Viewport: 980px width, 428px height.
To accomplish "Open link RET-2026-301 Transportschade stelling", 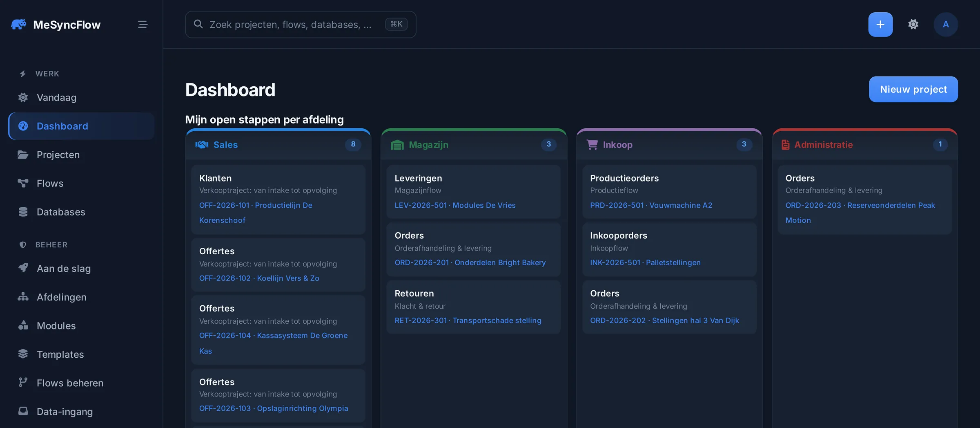I will [x=468, y=320].
